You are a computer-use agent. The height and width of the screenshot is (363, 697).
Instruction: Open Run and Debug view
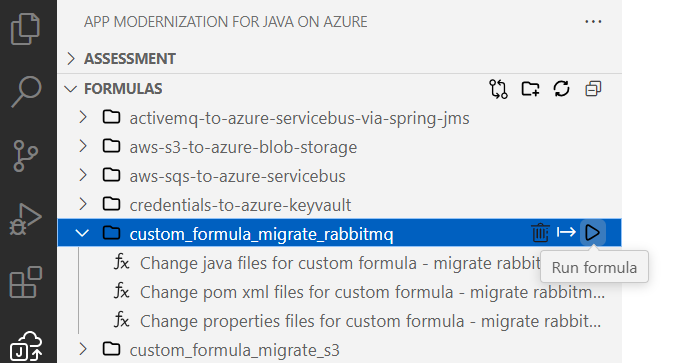point(25,219)
